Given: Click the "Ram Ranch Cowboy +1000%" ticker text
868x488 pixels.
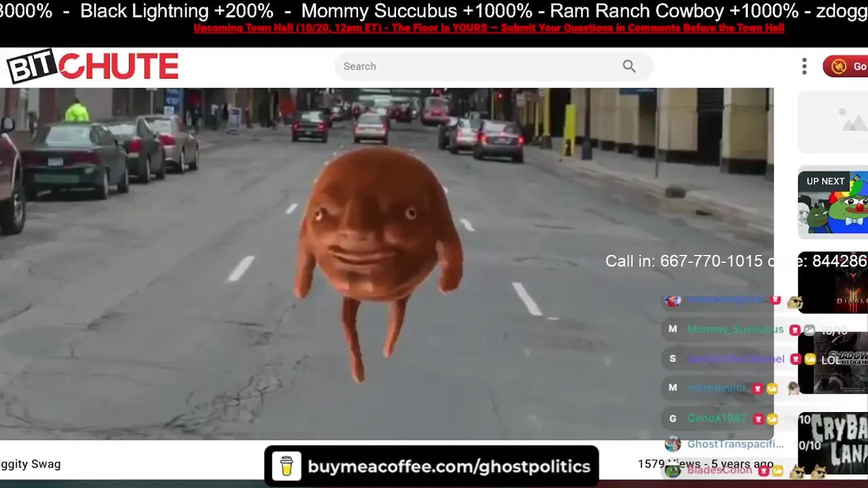Looking at the screenshot, I should pyautogui.click(x=674, y=11).
